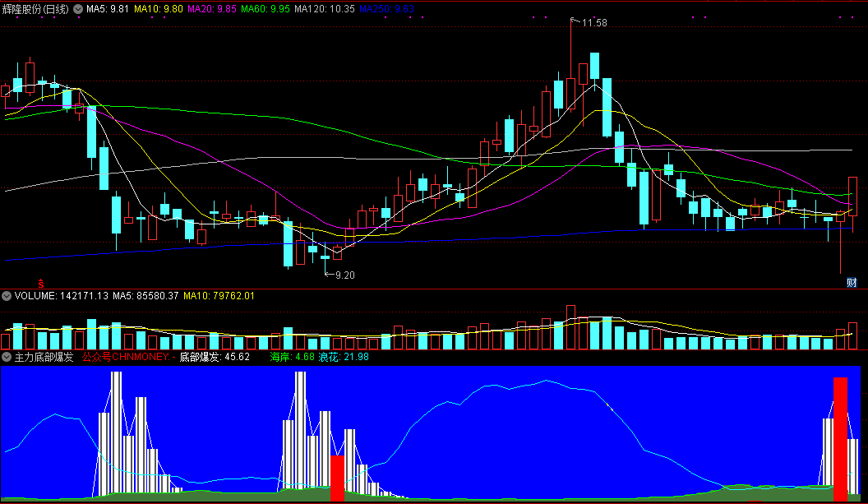The height and width of the screenshot is (504, 868).
Task: Click the 主力底部爆发 indicator name
Action: (x=44, y=357)
